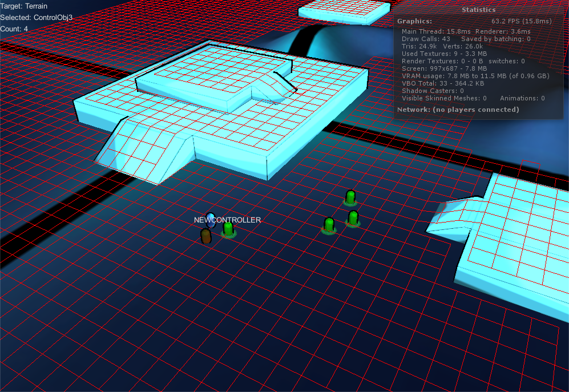Click the 63.2 FPS readout in Statistics
The width and height of the screenshot is (569, 392).
[521, 21]
